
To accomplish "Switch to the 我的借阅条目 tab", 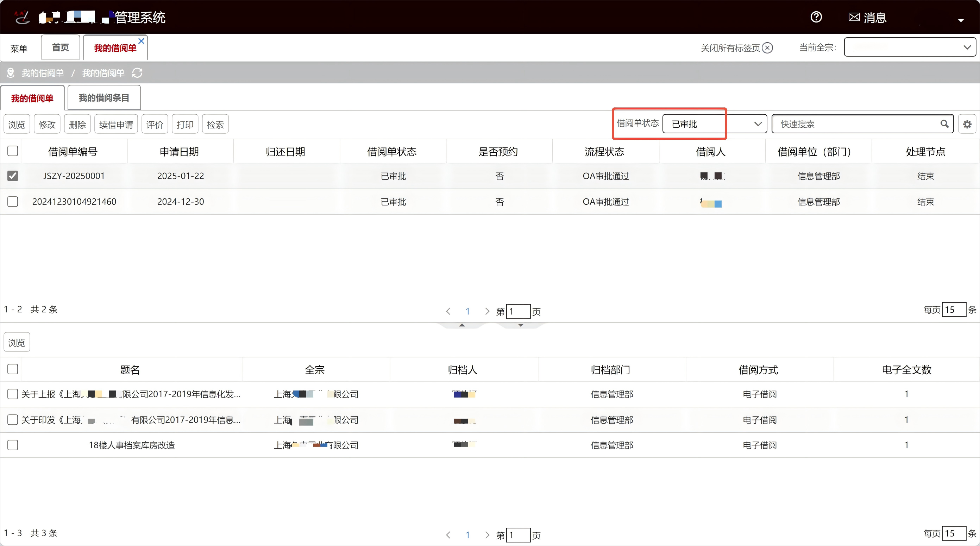I will [104, 98].
